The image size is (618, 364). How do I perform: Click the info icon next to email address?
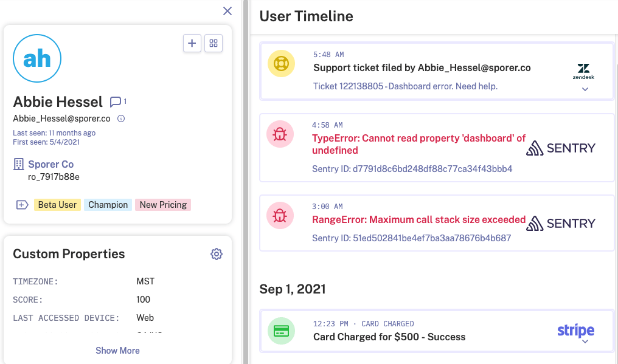(x=121, y=118)
